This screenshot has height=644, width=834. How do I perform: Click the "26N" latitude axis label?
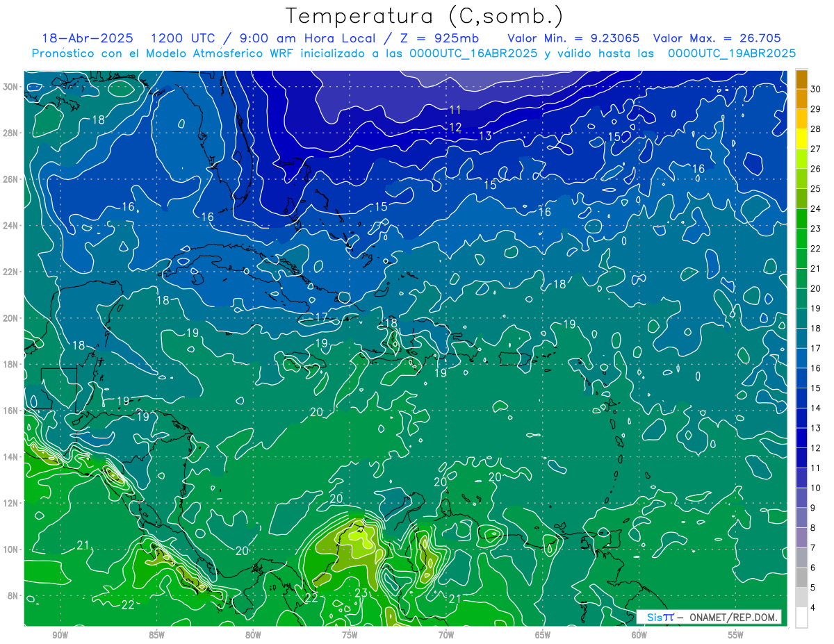click(x=12, y=179)
